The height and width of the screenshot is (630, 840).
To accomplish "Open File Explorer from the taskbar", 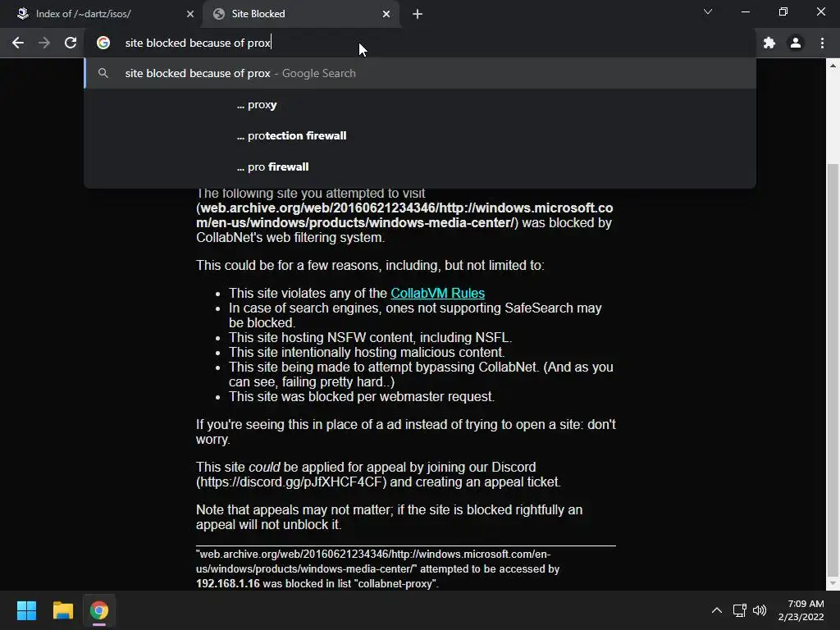I will point(62,610).
